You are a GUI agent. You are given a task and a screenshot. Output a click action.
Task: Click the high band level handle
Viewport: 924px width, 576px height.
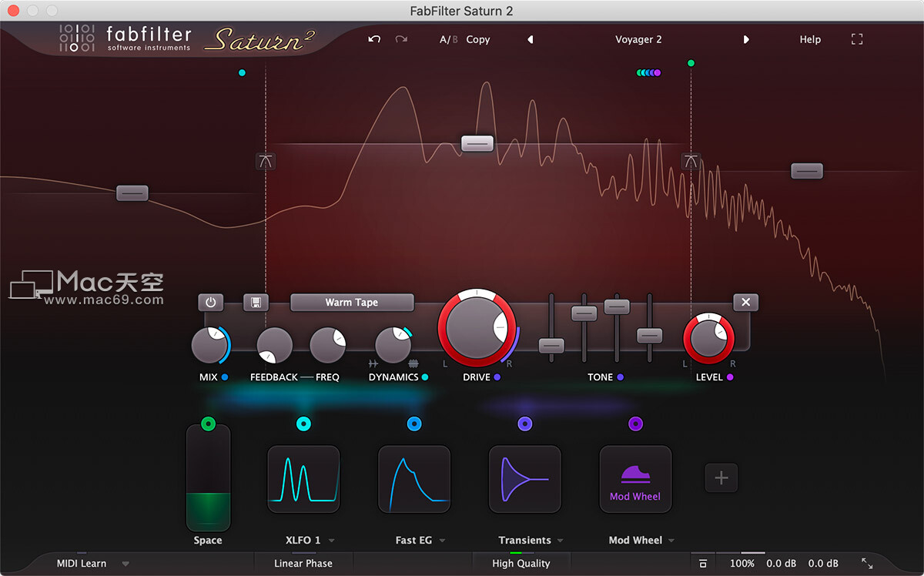(x=807, y=170)
